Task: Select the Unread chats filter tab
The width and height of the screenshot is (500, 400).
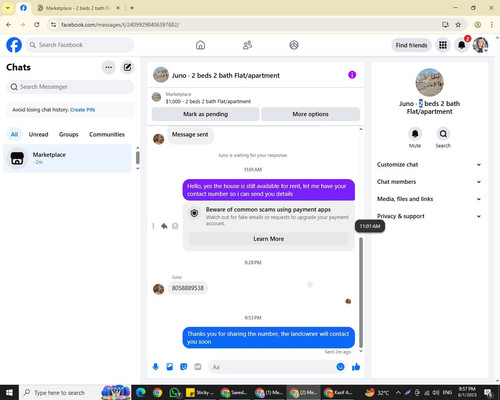Action: pos(38,134)
